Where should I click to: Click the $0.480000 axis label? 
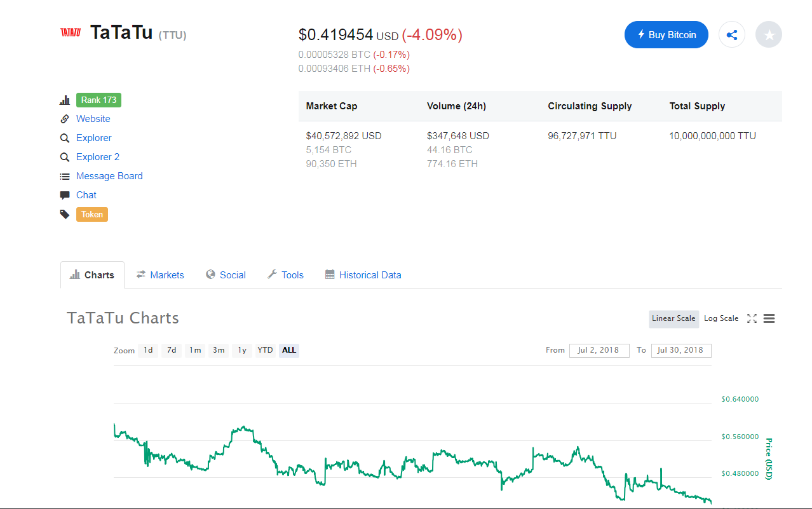point(740,473)
